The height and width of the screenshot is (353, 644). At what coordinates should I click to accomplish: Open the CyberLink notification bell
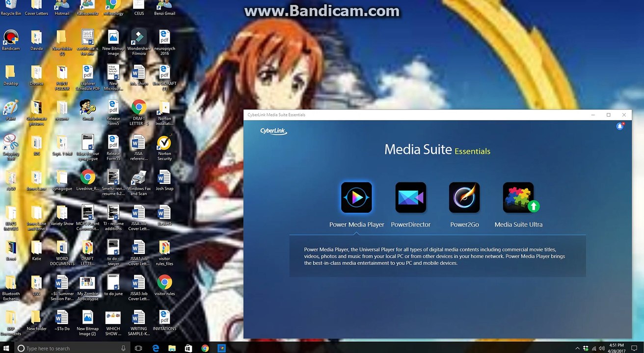620,126
